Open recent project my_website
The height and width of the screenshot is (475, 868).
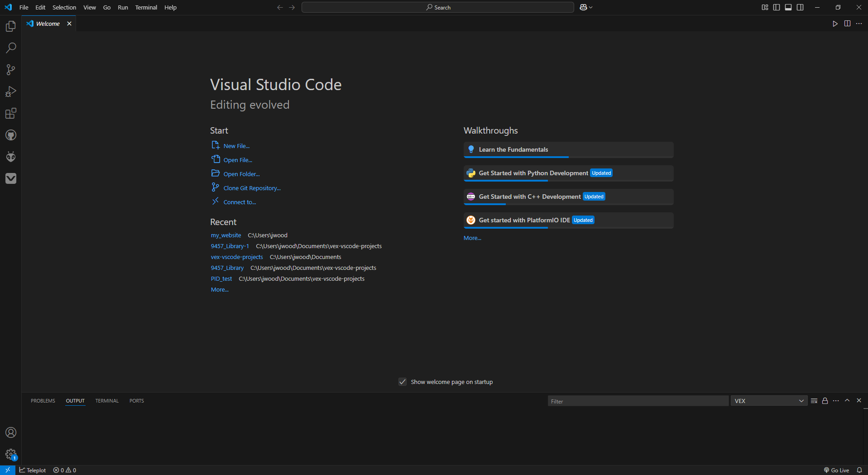(226, 235)
